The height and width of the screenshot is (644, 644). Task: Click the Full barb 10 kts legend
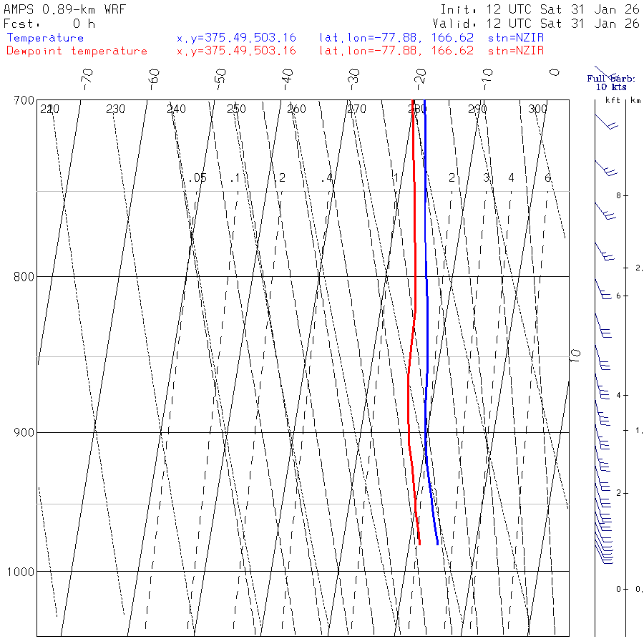(x=611, y=82)
